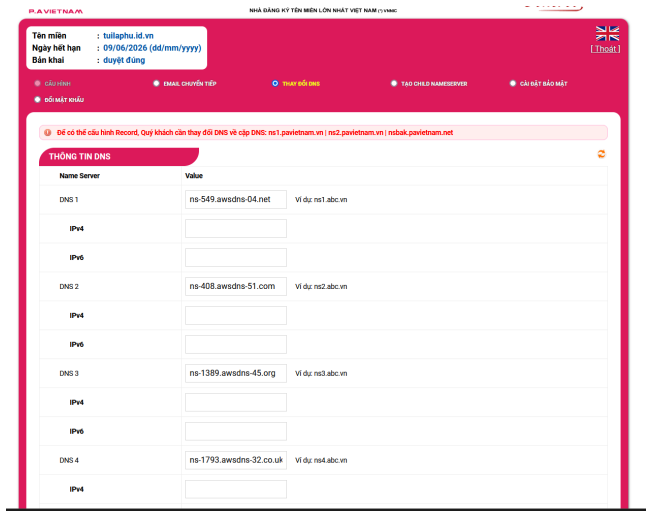Click the DNS 1 value field
Image resolution: width=657 pixels, height=521 pixels.
[x=236, y=200]
